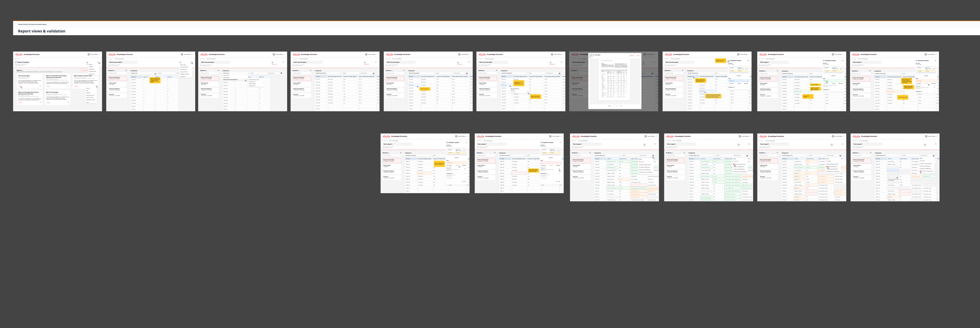Choose 'Rename report' in the second frame's menu
The width and height of the screenshot is (980, 328).
pos(183,65)
